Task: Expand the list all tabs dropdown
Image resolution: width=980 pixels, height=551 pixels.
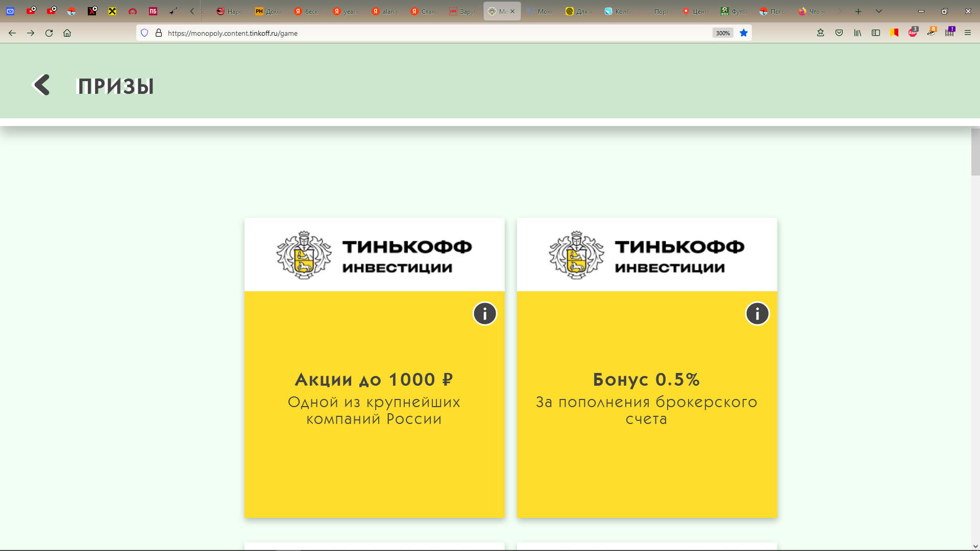Action: click(x=879, y=11)
